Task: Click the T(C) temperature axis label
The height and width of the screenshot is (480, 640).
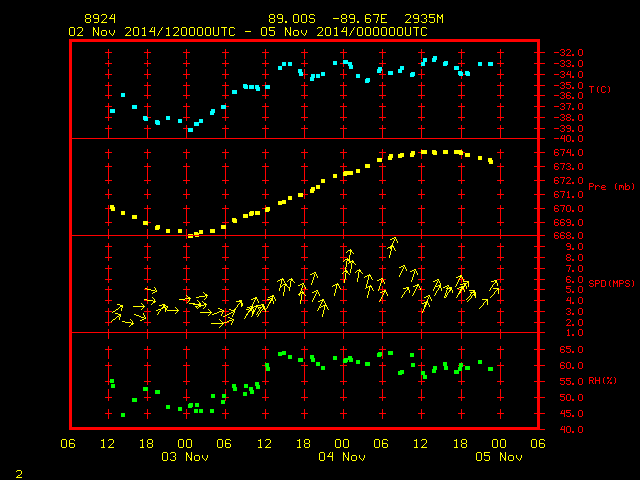Action: click(600, 89)
